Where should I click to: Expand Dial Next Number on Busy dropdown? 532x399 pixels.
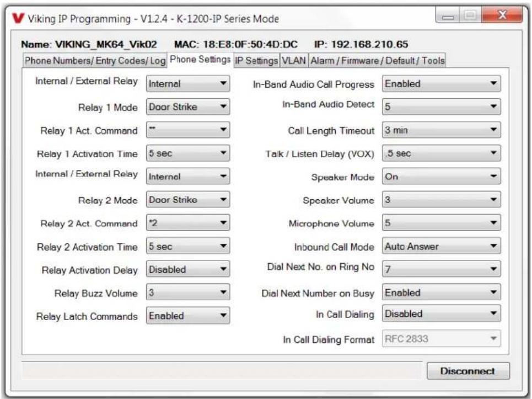pyautogui.click(x=442, y=292)
